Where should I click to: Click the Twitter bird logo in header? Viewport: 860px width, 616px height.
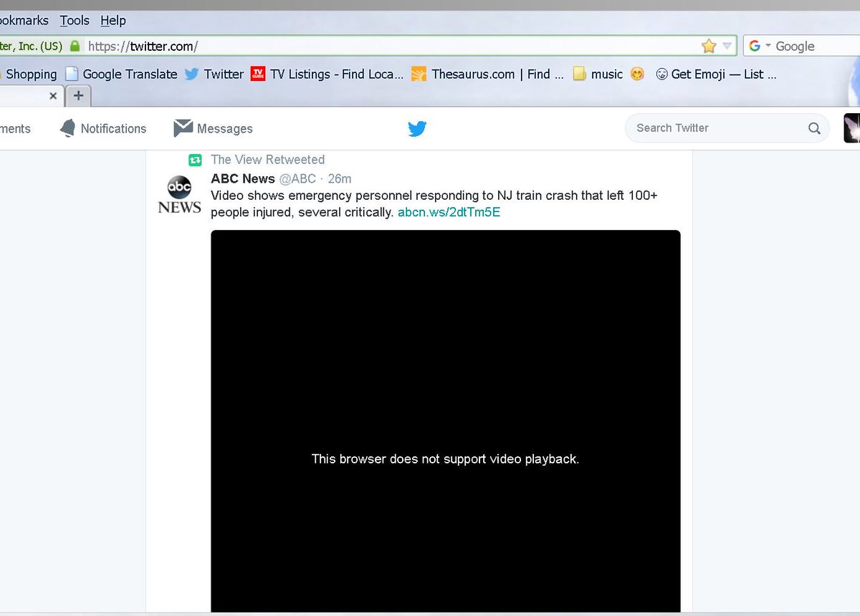tap(417, 128)
